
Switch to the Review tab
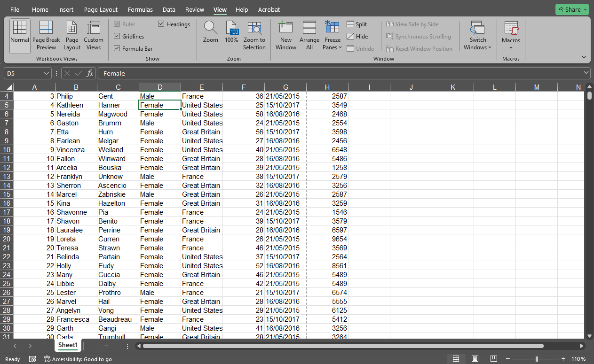click(x=195, y=9)
